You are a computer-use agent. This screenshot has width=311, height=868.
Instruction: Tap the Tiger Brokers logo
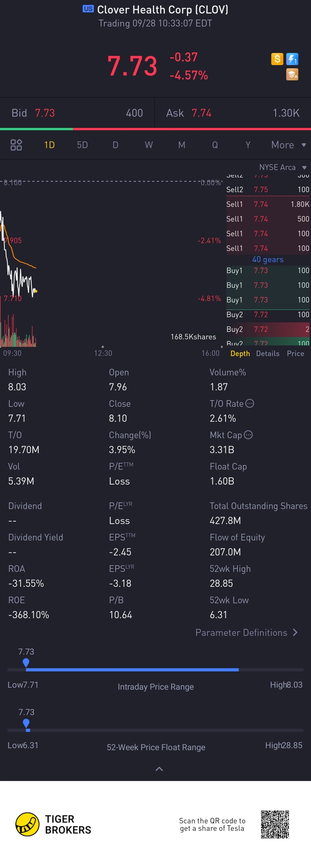point(53,824)
